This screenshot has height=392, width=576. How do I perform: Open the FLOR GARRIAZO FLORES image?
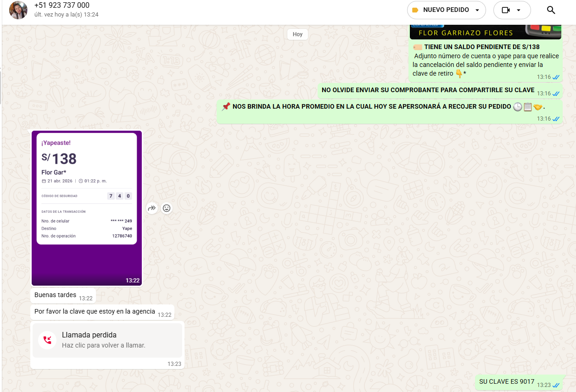click(x=485, y=32)
